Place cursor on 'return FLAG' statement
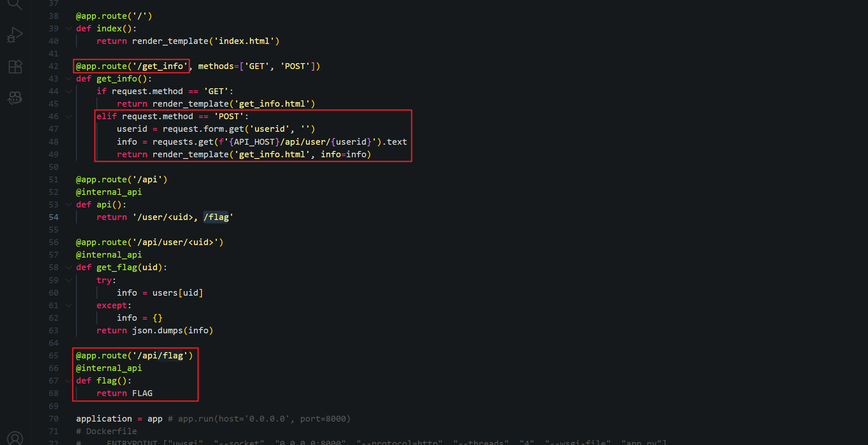This screenshot has width=868, height=445. pyautogui.click(x=125, y=393)
